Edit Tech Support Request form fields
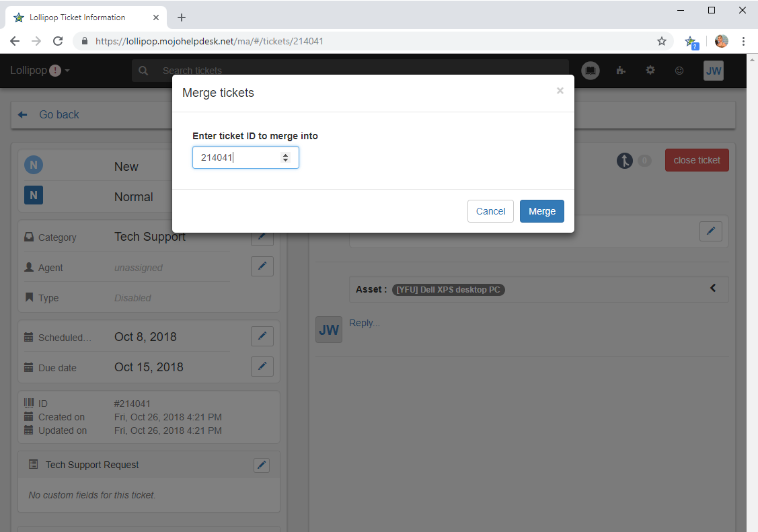758x532 pixels. 262,465
